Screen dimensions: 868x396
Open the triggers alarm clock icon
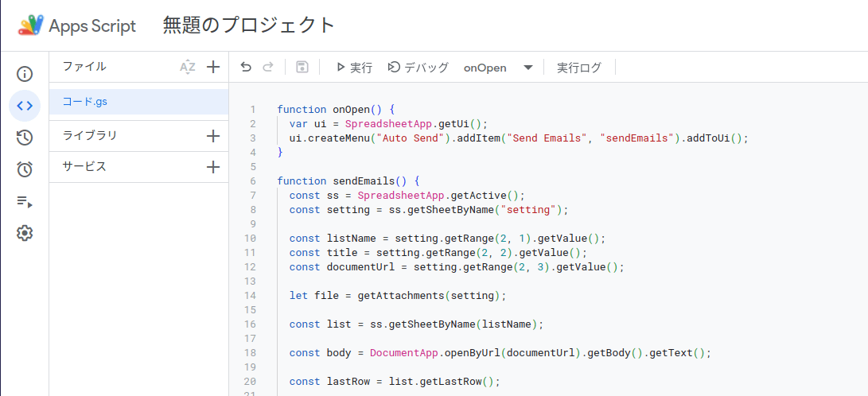(x=25, y=170)
